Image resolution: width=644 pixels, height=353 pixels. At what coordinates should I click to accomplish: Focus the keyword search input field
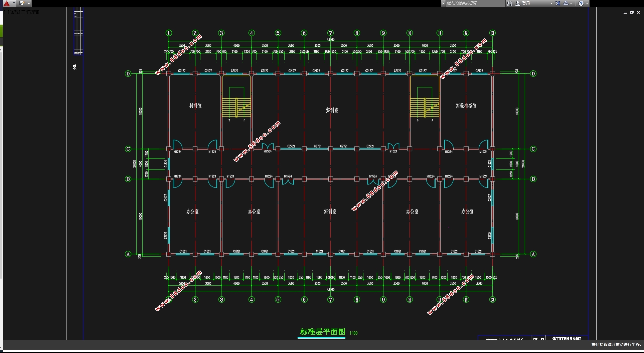click(x=475, y=3)
